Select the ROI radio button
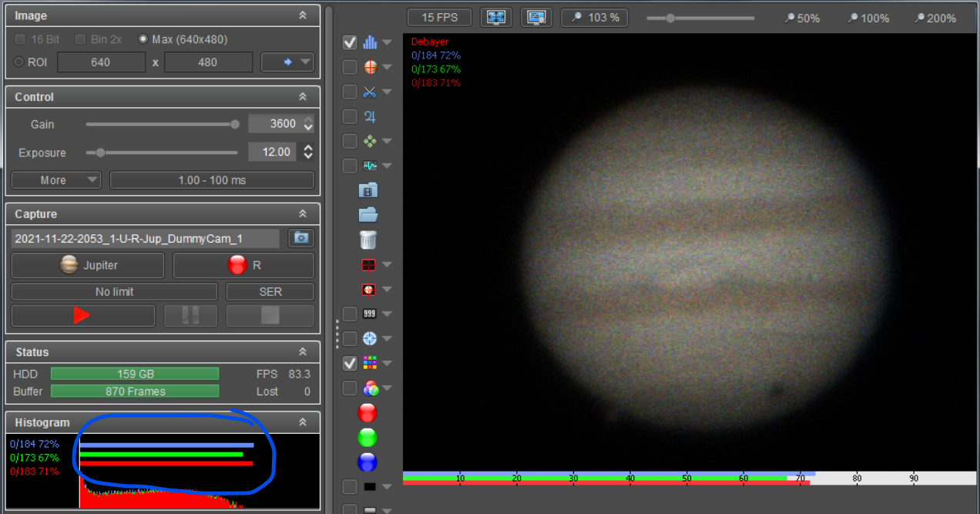Image resolution: width=980 pixels, height=514 pixels. (x=18, y=62)
